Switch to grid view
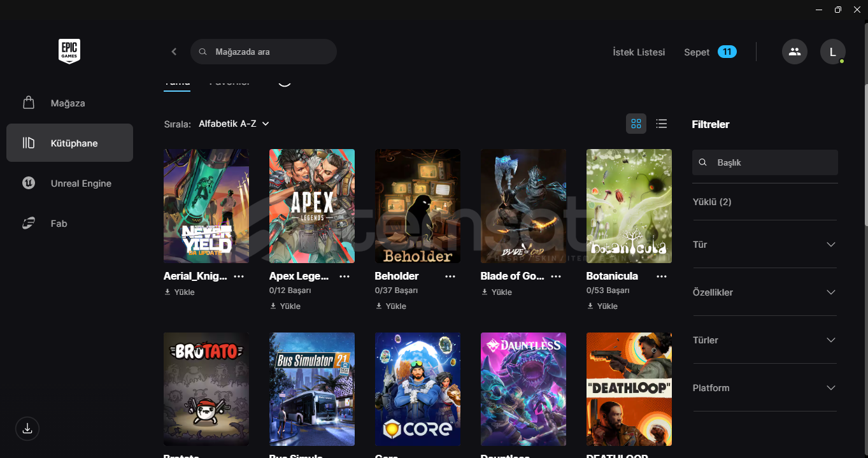868x458 pixels. [636, 124]
